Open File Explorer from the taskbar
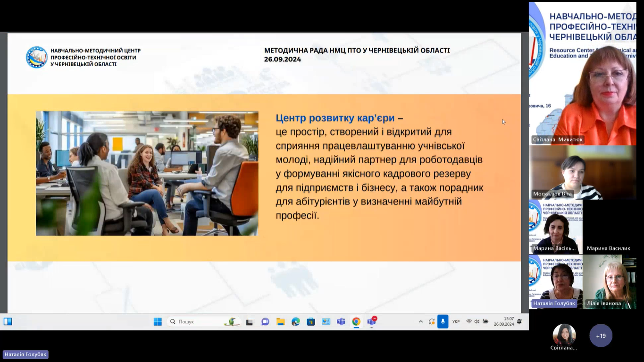Screen dimensions: 644x362 tap(280, 322)
